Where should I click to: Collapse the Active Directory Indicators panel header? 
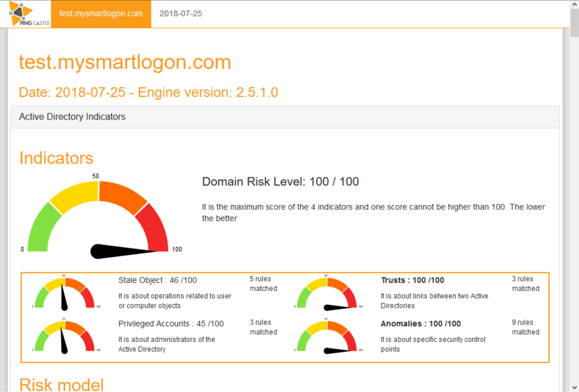tap(72, 117)
